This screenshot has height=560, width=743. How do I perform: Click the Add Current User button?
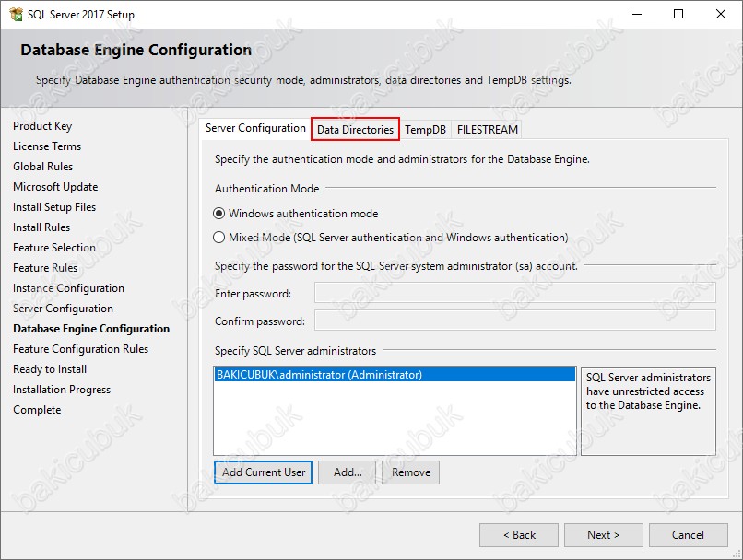pyautogui.click(x=263, y=472)
